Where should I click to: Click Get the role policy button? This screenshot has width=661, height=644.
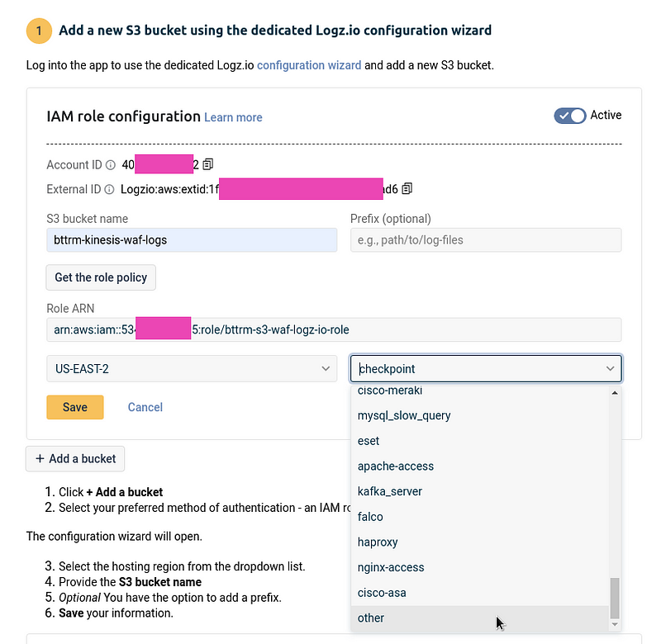point(101,277)
